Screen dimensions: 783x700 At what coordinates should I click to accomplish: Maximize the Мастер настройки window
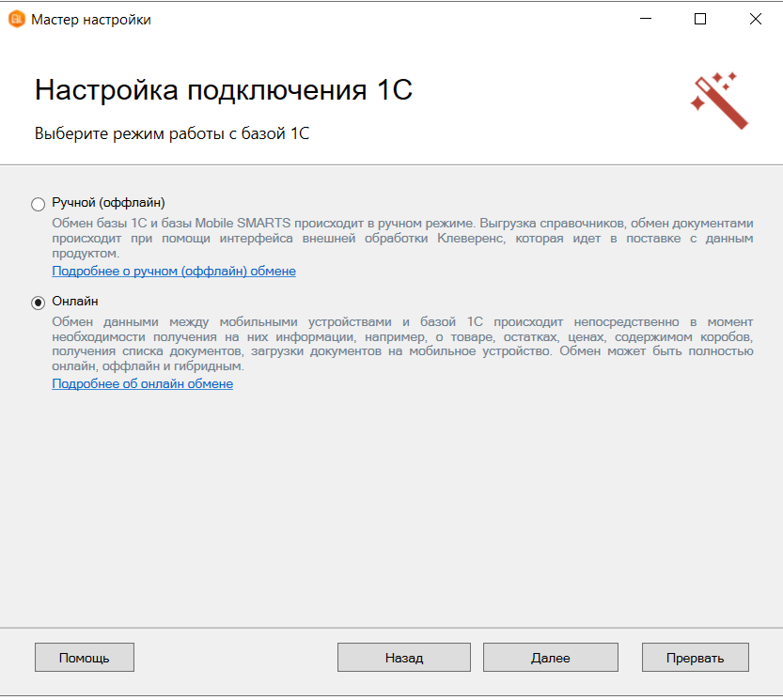point(700,19)
